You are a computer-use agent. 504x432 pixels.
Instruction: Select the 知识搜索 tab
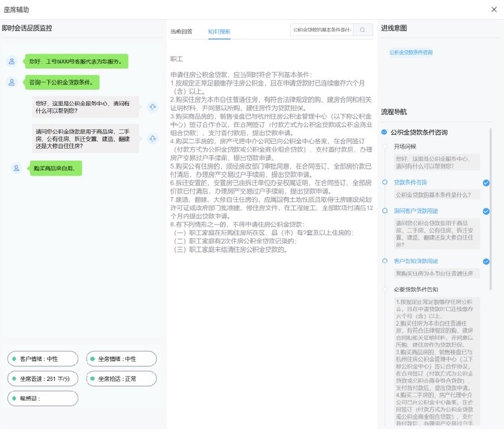pos(219,31)
